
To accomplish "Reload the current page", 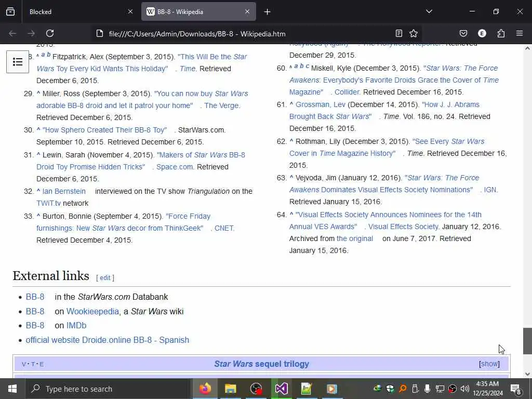I will 50,33.
